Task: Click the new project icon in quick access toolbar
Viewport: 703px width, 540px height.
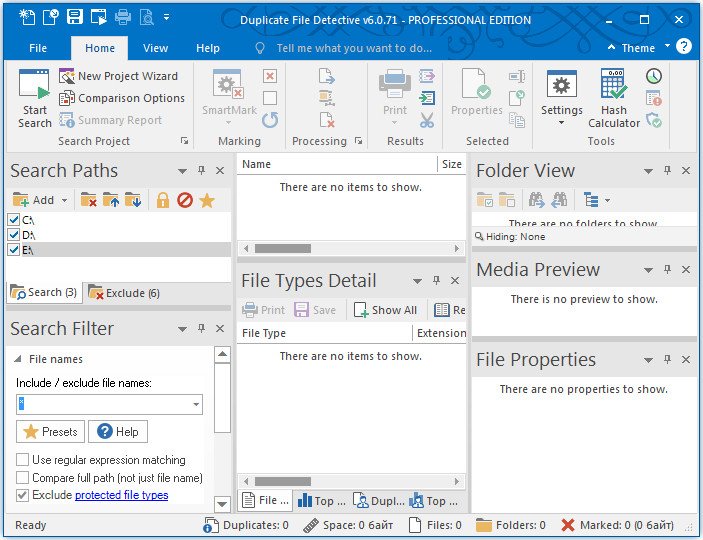Action: coord(27,17)
